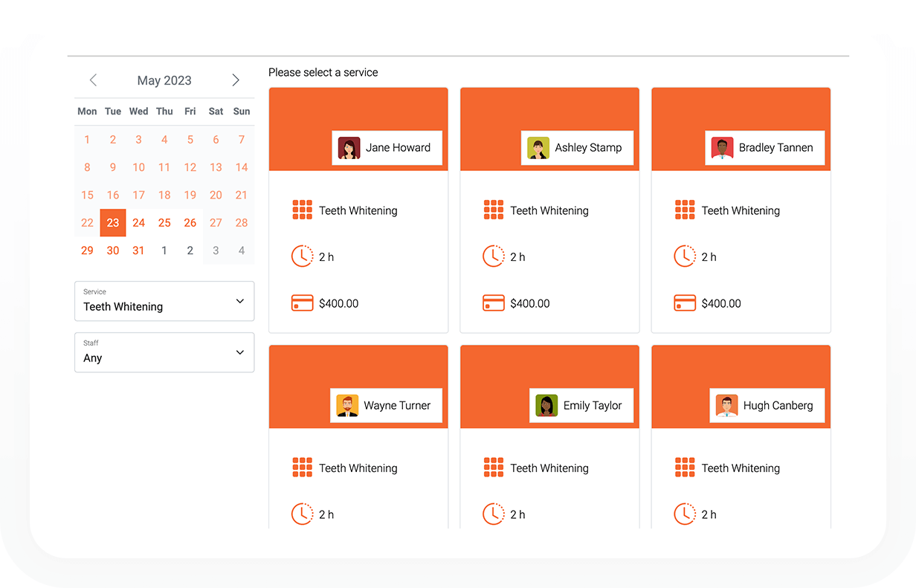Select Bradley Tannen name tag
The width and height of the screenshot is (916, 588).
(x=764, y=148)
